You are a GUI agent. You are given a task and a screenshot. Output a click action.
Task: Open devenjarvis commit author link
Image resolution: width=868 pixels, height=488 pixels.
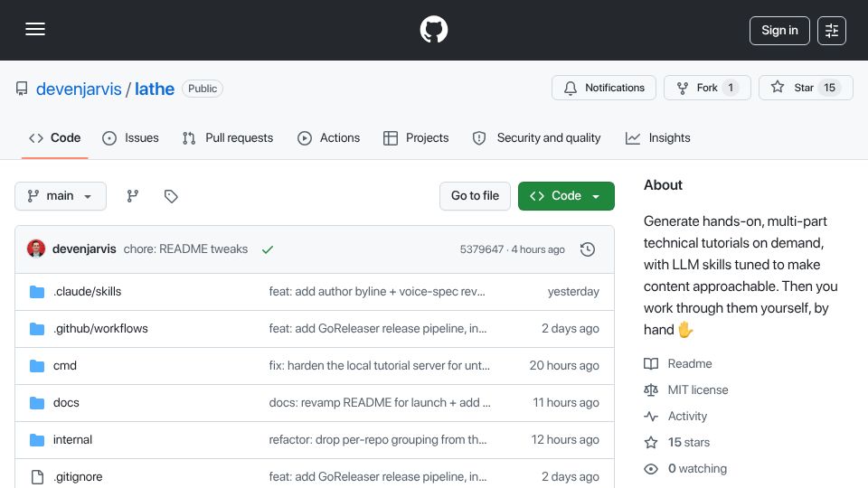coord(84,249)
